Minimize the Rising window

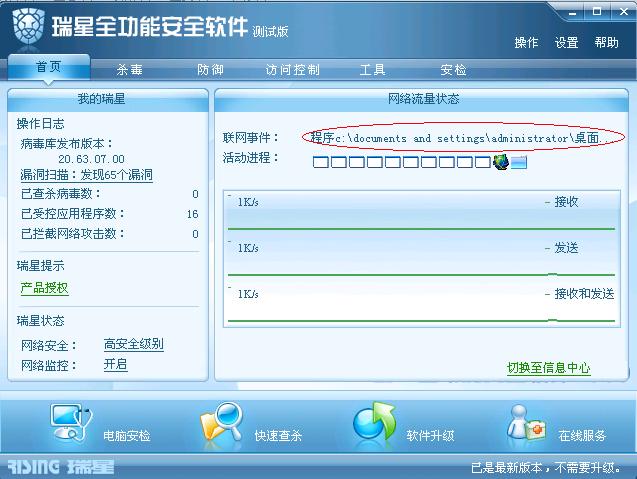[x=572, y=12]
